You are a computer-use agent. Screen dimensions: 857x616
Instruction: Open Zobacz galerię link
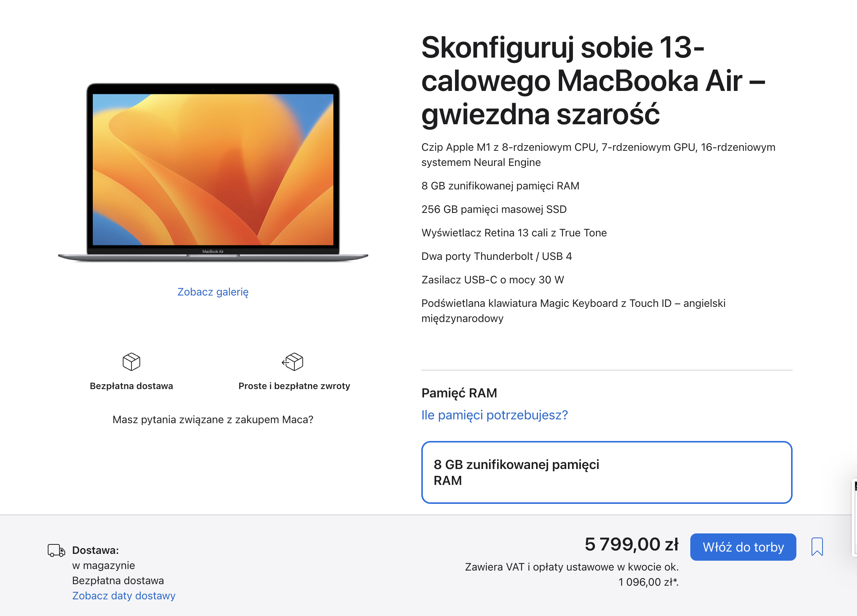point(213,292)
